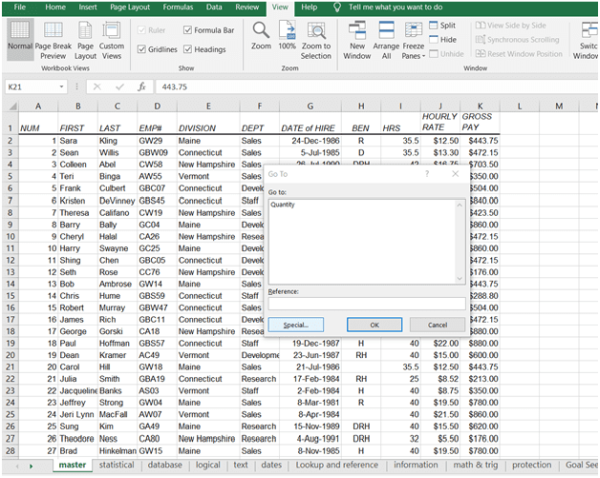The image size is (600, 478).
Task: Open the Formulas ribbon tab
Action: [x=178, y=7]
